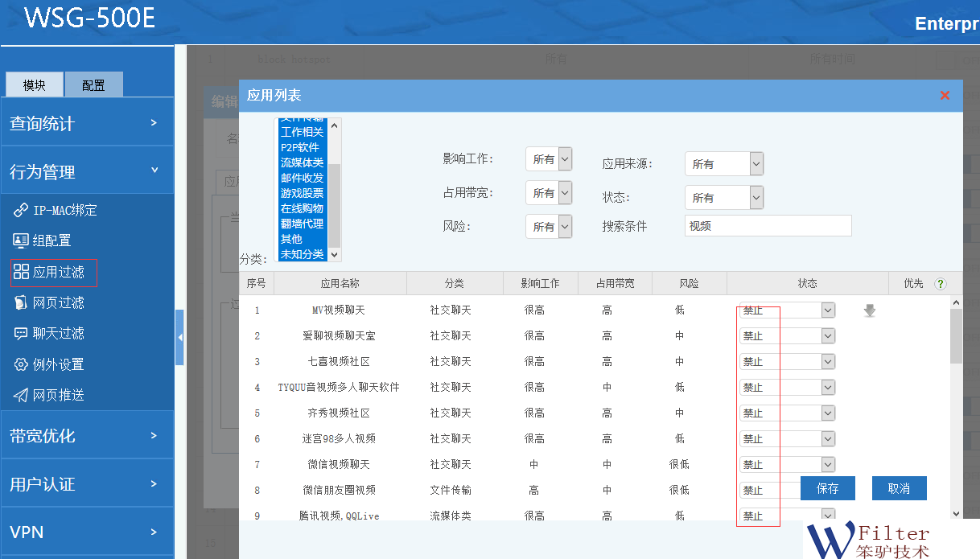Click the 取消 button
The width and height of the screenshot is (980, 559).
(899, 488)
